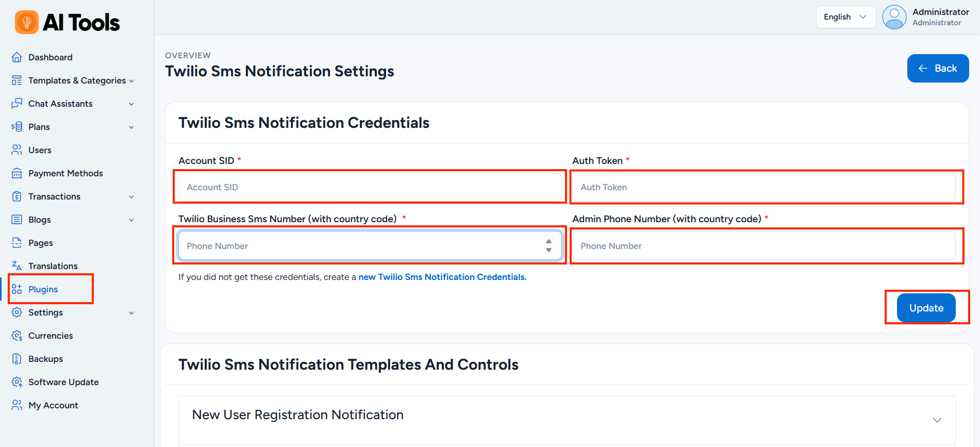
Task: Click the Users icon in sidebar
Action: tap(17, 150)
